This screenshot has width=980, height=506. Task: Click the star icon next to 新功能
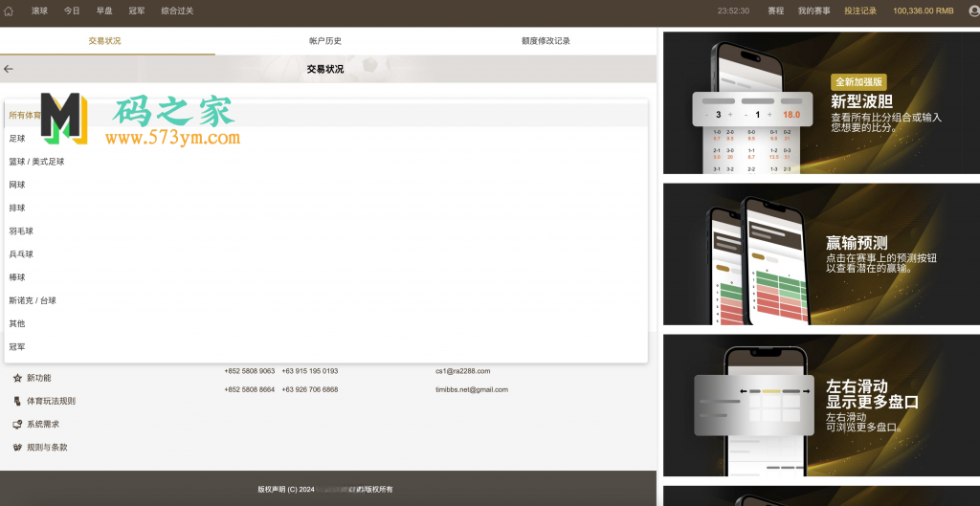point(17,378)
